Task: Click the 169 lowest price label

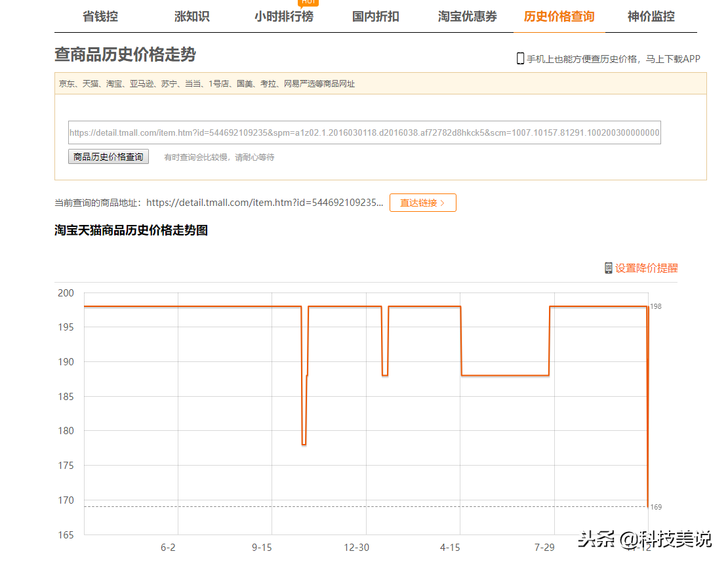Action: pos(656,507)
